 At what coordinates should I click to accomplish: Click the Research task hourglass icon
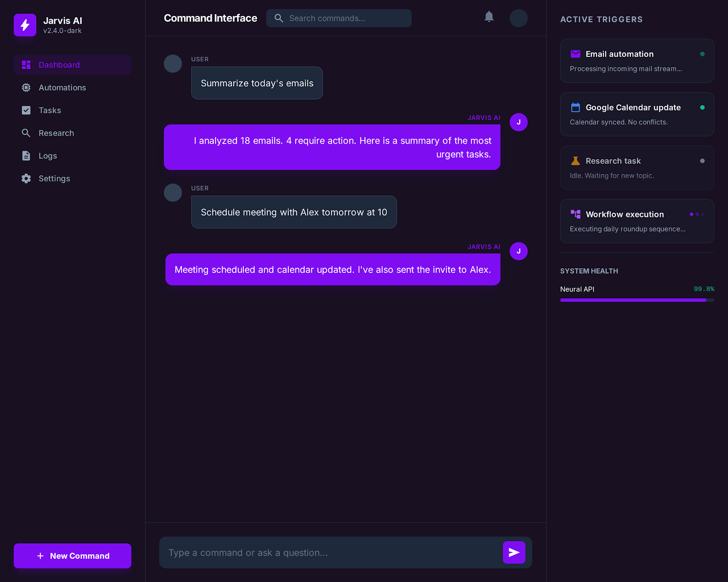(575, 161)
